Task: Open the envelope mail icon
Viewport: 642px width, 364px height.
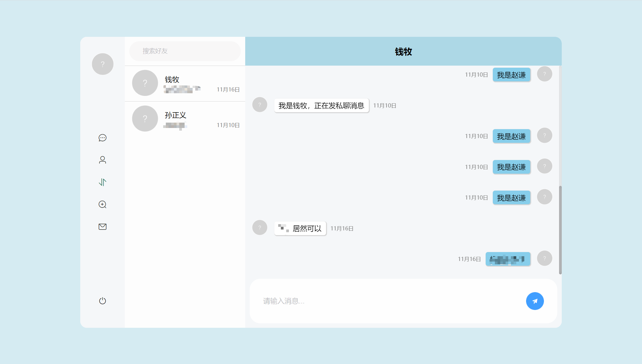Action: (x=103, y=227)
